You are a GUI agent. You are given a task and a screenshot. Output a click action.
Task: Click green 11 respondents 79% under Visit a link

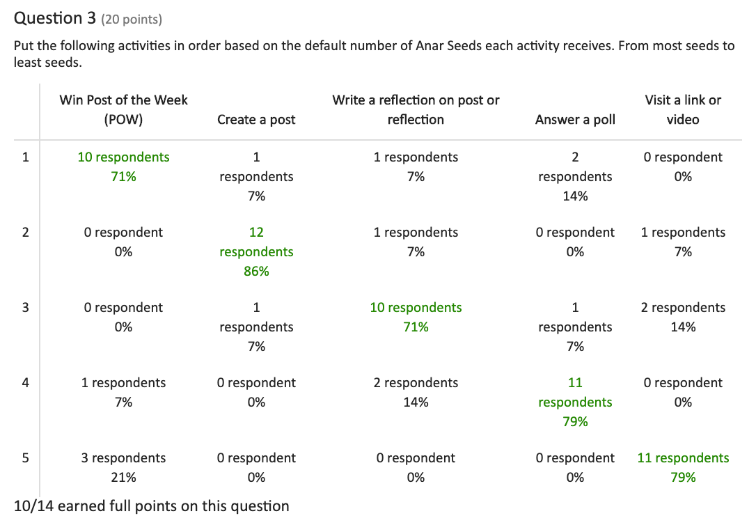tap(683, 467)
